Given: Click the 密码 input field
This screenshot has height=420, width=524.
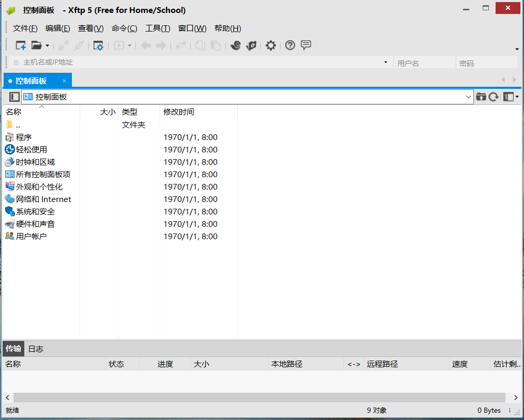Looking at the screenshot, I should 486,63.
